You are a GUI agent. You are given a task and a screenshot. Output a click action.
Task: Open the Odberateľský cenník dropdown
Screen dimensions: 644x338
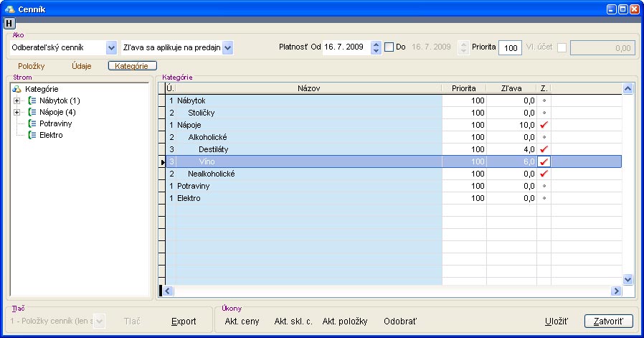(x=111, y=48)
